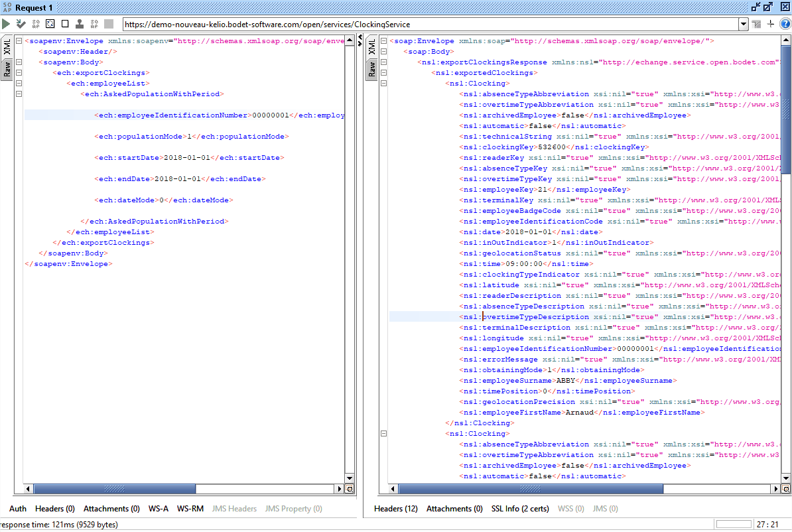The height and width of the screenshot is (532, 792).
Task: Click the right-pointing splitter arrow between panes
Action: click(360, 44)
